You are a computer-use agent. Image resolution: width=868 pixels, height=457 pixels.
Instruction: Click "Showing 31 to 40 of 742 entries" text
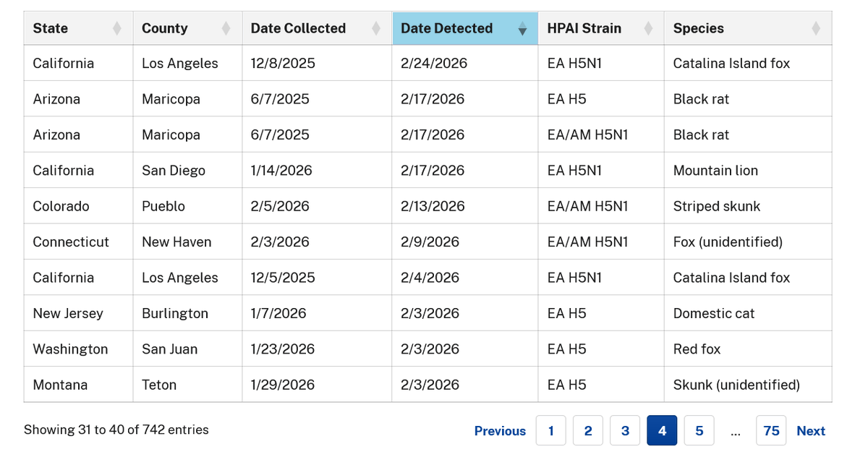point(116,430)
